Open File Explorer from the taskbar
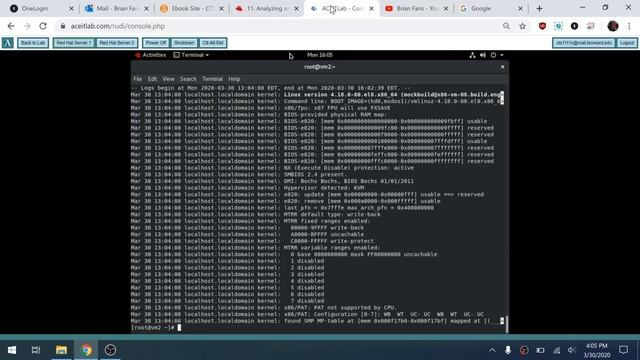Image resolution: width=640 pixels, height=360 pixels. tap(61, 350)
